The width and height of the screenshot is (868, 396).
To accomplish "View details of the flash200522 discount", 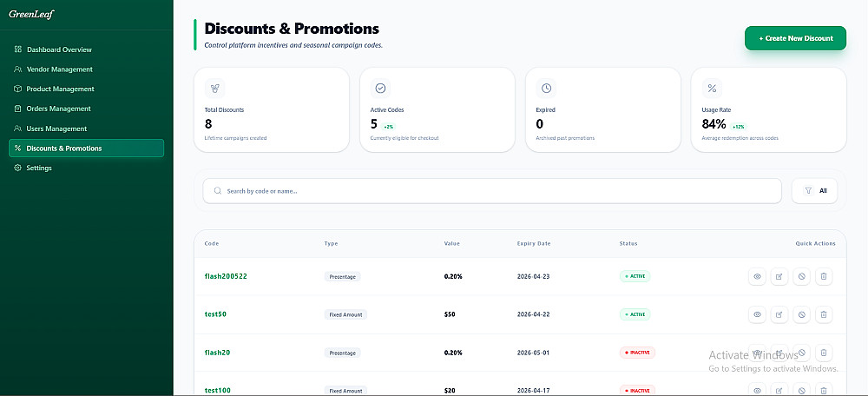I will pos(757,277).
